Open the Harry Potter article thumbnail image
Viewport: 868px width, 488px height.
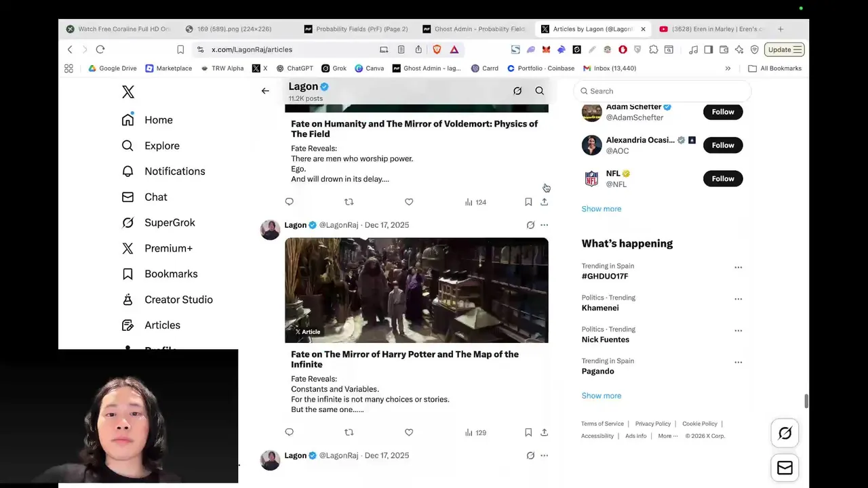416,290
